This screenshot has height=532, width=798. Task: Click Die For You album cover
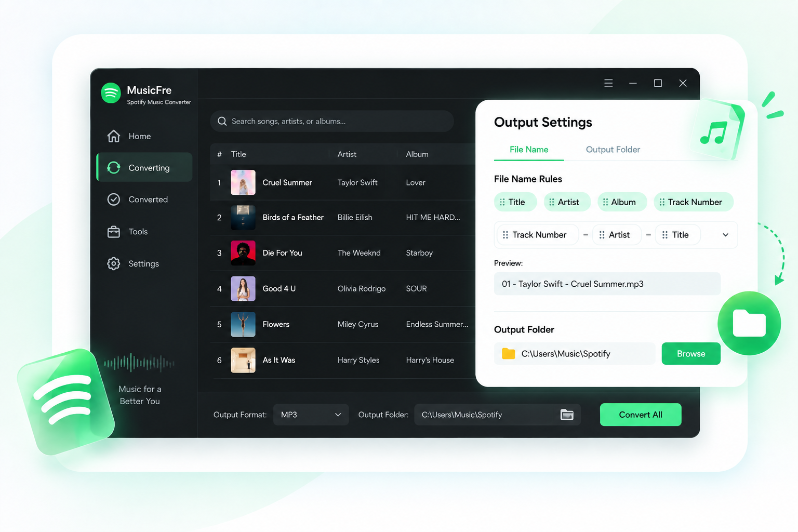pyautogui.click(x=243, y=253)
